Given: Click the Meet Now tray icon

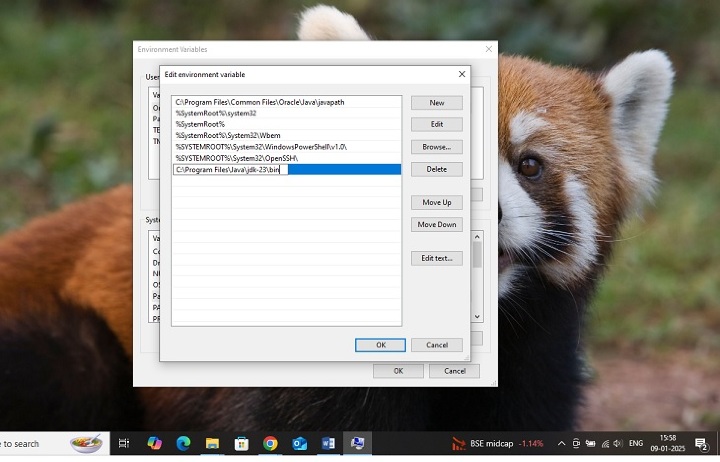Looking at the screenshot, I should [x=576, y=444].
